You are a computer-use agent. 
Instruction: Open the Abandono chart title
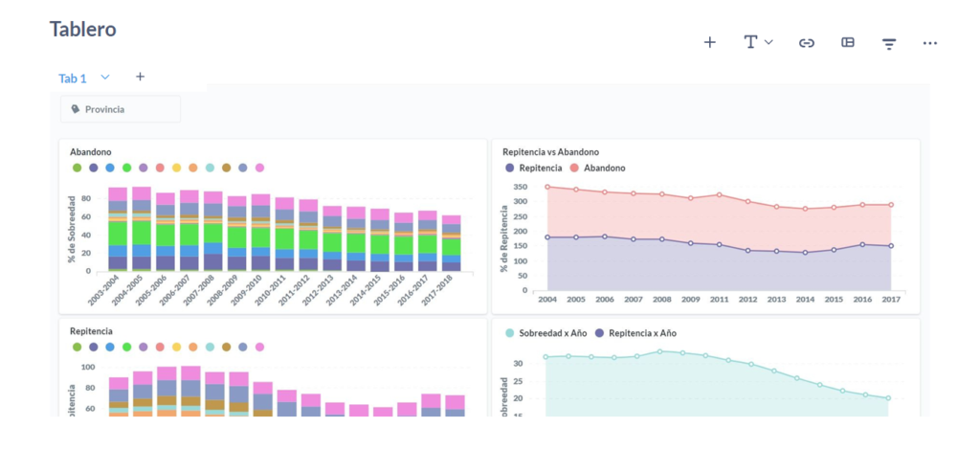click(x=91, y=152)
